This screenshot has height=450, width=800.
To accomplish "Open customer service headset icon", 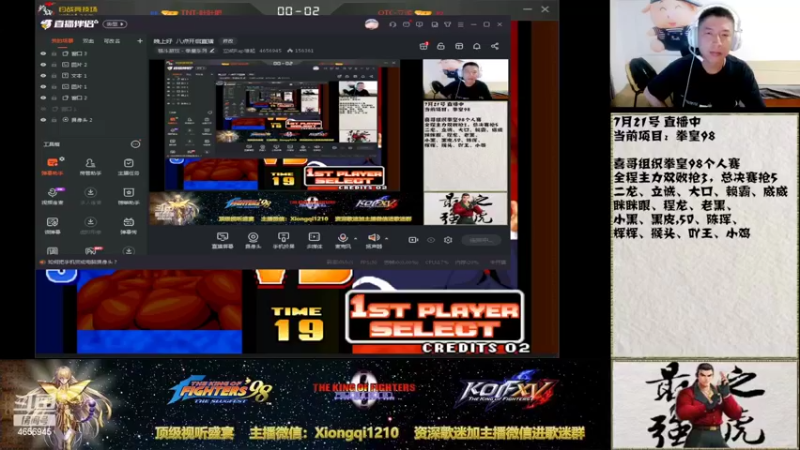I will coord(392,24).
